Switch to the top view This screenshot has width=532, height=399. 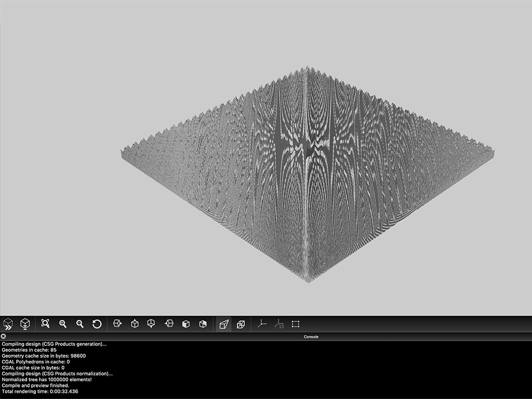(x=135, y=323)
